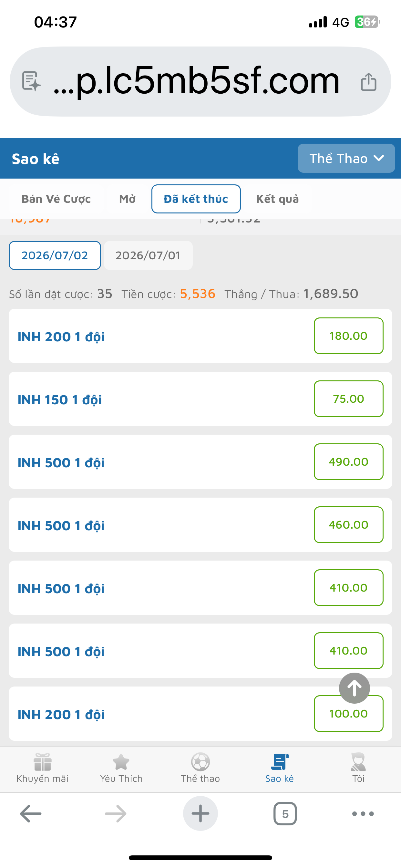401x868 pixels.
Task: Expand INH 150 1 đội bet row
Action: point(200,399)
